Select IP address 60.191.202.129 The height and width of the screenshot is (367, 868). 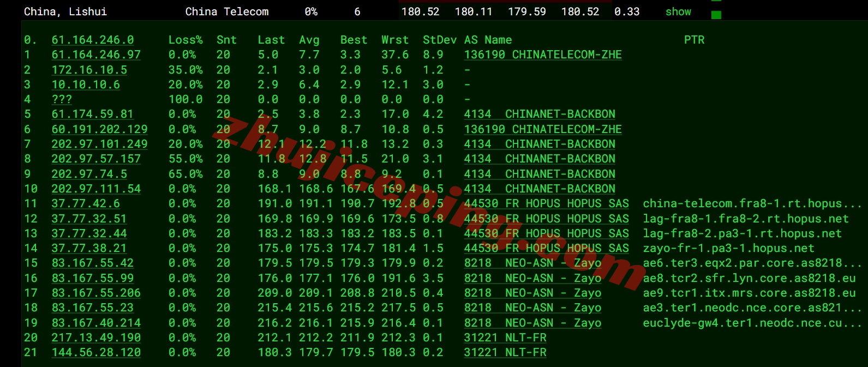point(99,130)
